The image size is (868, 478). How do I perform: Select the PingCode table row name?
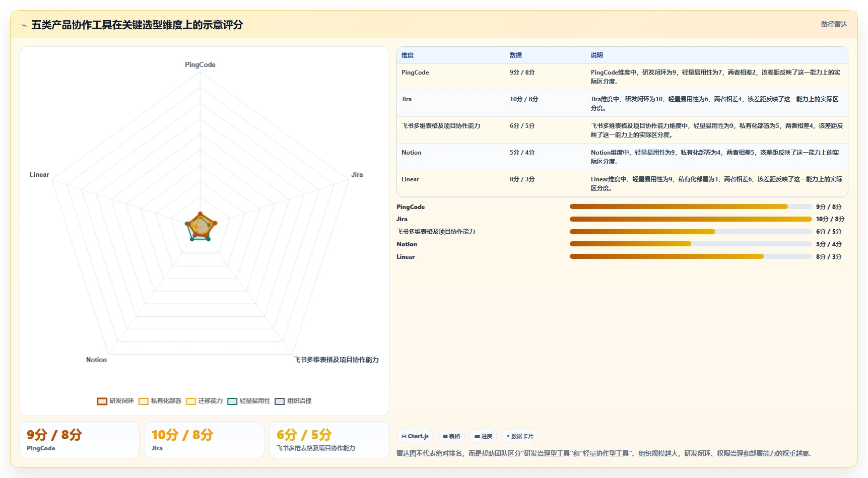(x=415, y=73)
